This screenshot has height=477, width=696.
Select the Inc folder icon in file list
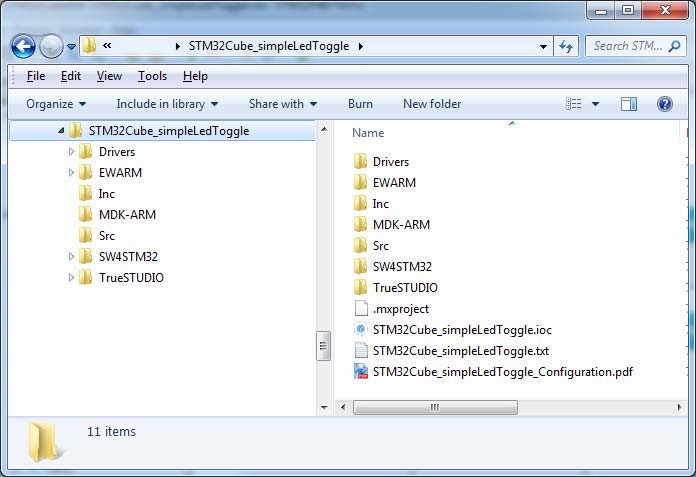pyautogui.click(x=360, y=204)
